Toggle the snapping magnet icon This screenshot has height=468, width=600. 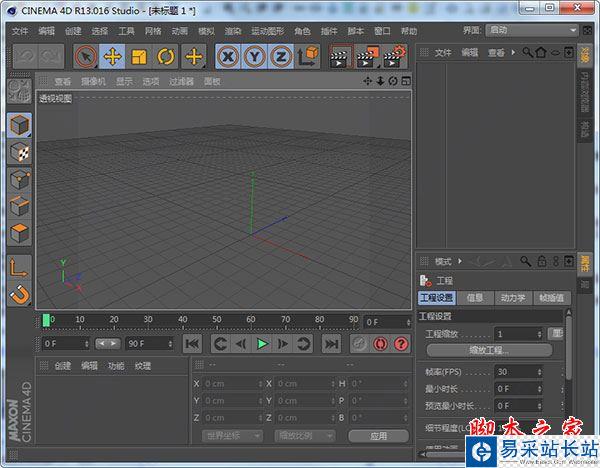pos(19,294)
